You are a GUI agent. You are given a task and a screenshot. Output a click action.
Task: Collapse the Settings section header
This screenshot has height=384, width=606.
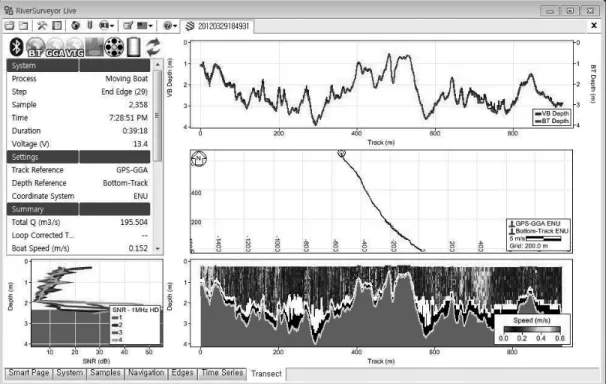tap(78, 157)
